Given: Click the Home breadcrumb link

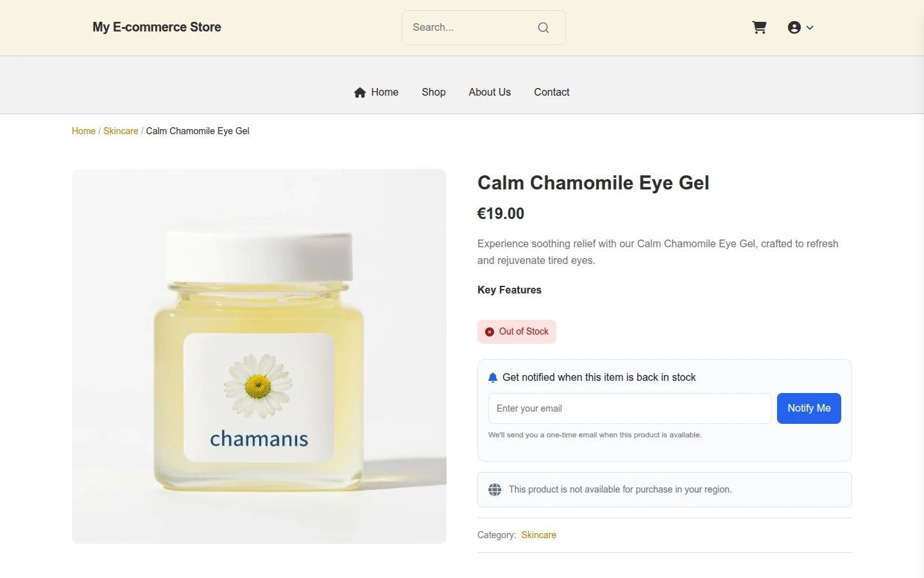Looking at the screenshot, I should click(83, 131).
